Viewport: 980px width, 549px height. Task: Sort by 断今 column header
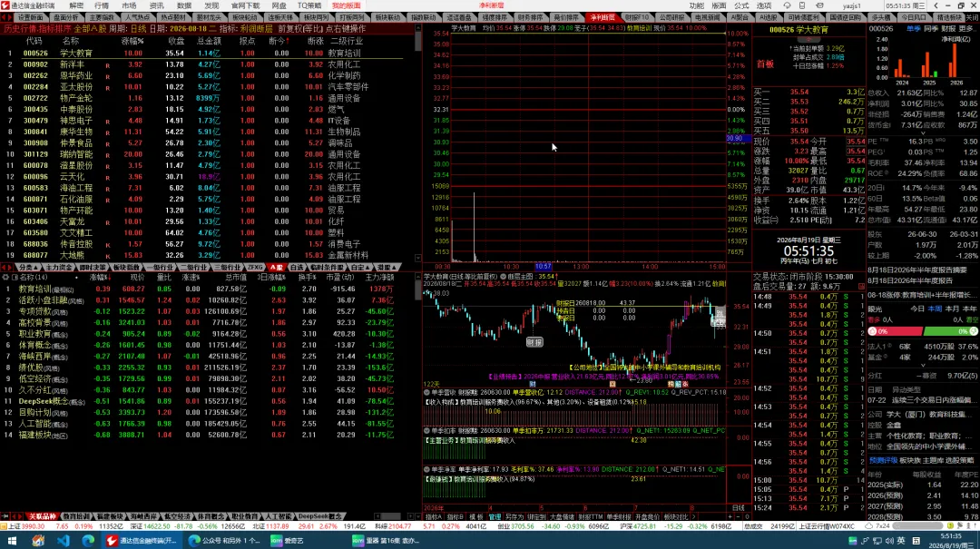279,41
